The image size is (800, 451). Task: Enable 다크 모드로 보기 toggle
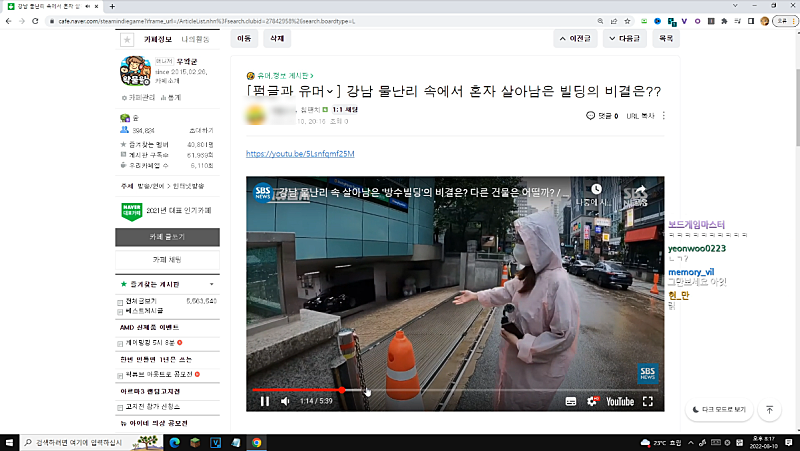(x=717, y=409)
